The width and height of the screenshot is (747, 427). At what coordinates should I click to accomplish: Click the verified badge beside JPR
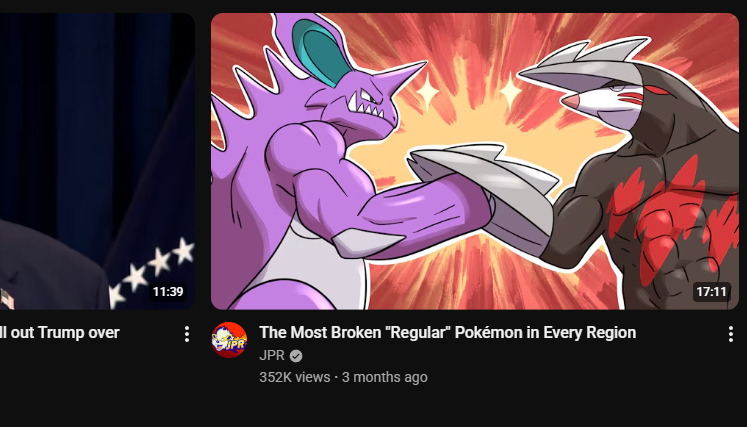point(296,356)
